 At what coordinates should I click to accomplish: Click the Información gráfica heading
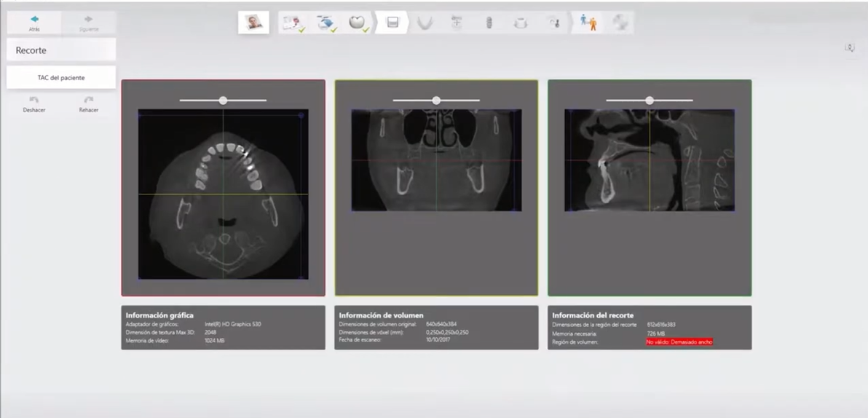point(159,315)
